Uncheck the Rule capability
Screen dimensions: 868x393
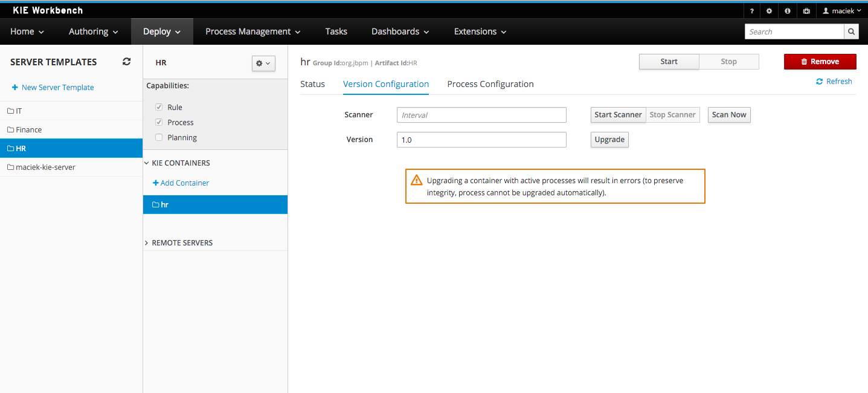pyautogui.click(x=159, y=107)
